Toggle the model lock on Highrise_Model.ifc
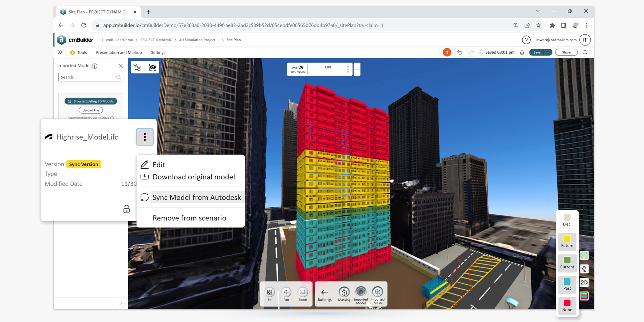Screen dimensions: 644x322 126,209
